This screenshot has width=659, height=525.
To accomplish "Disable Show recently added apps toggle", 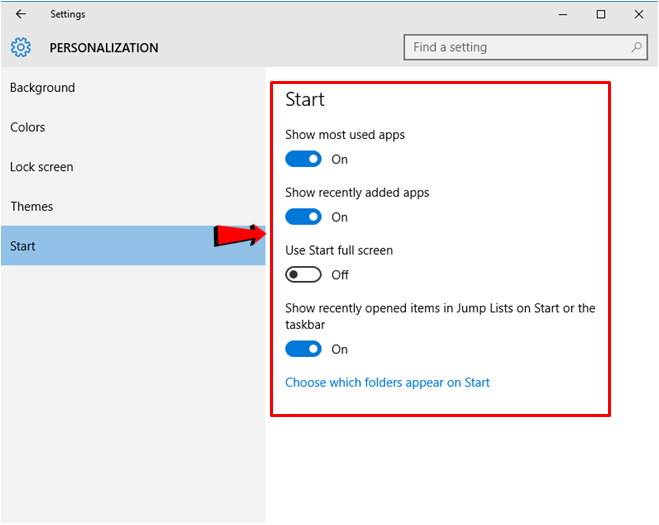I will point(303,217).
